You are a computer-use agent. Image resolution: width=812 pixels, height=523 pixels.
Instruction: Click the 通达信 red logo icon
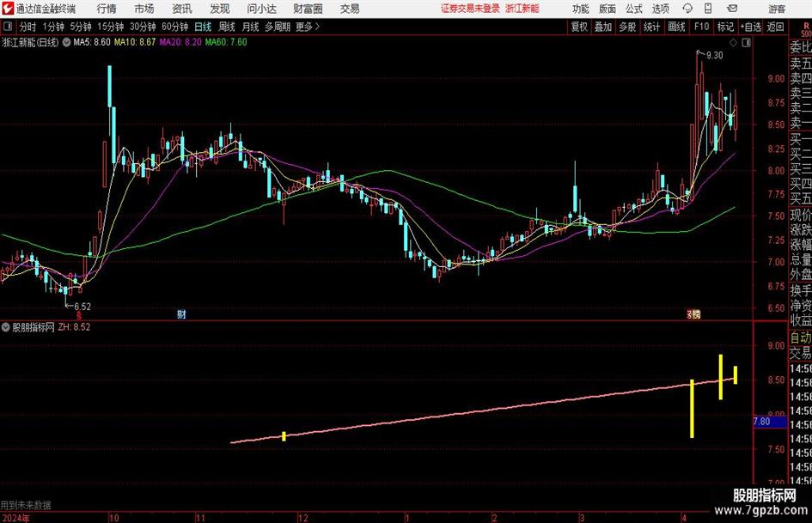8,9
